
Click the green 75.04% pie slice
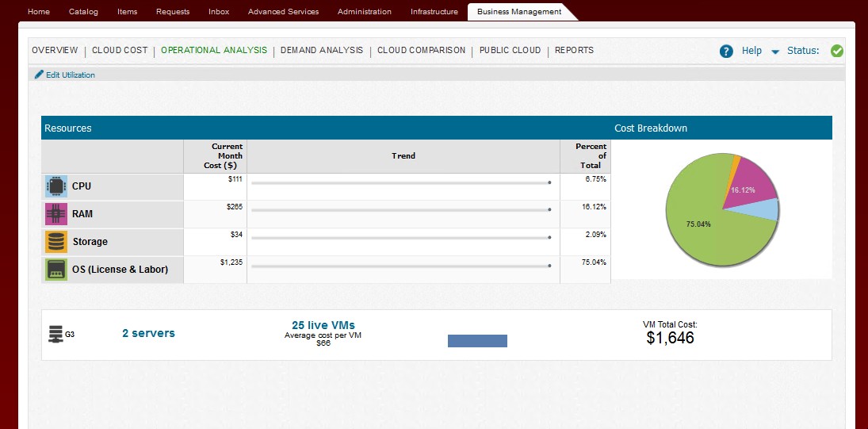tap(705, 230)
